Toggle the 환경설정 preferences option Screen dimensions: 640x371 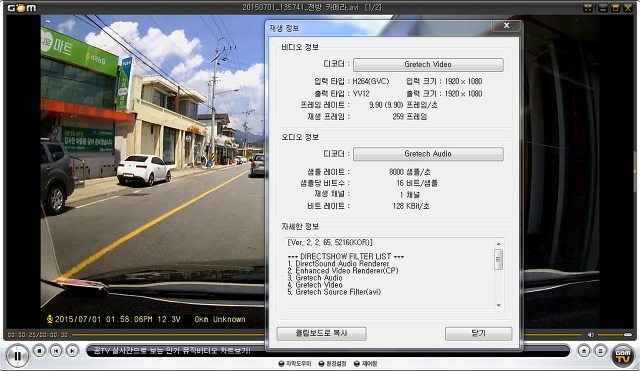[x=333, y=364]
